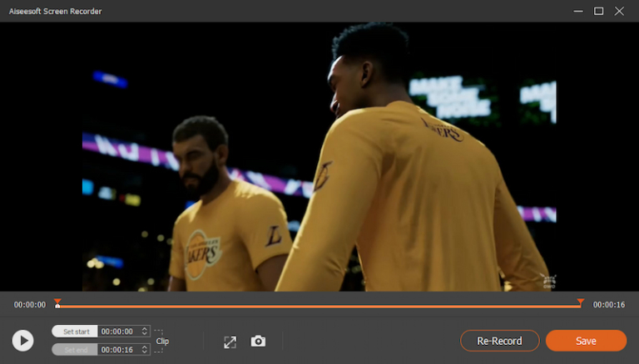Take a snapshot with the camera icon
Screen dimensions: 639x364
click(x=259, y=342)
